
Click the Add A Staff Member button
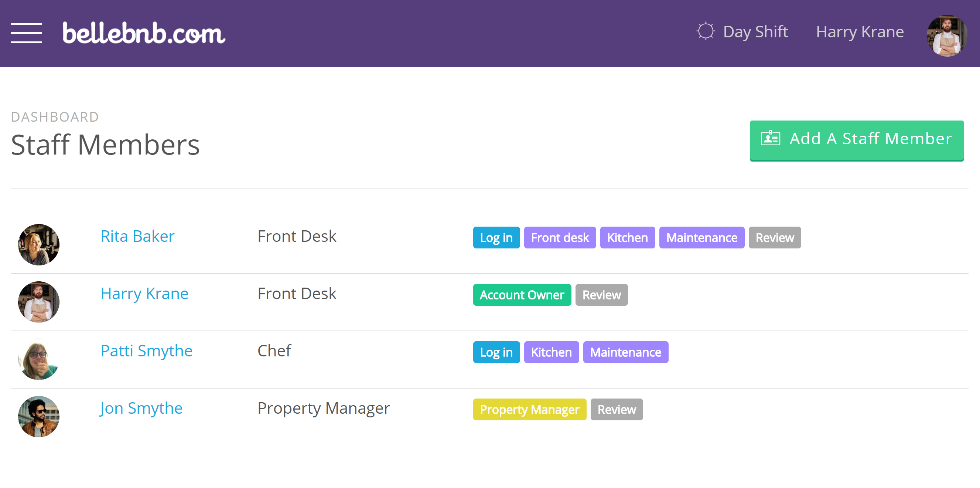coord(856,140)
